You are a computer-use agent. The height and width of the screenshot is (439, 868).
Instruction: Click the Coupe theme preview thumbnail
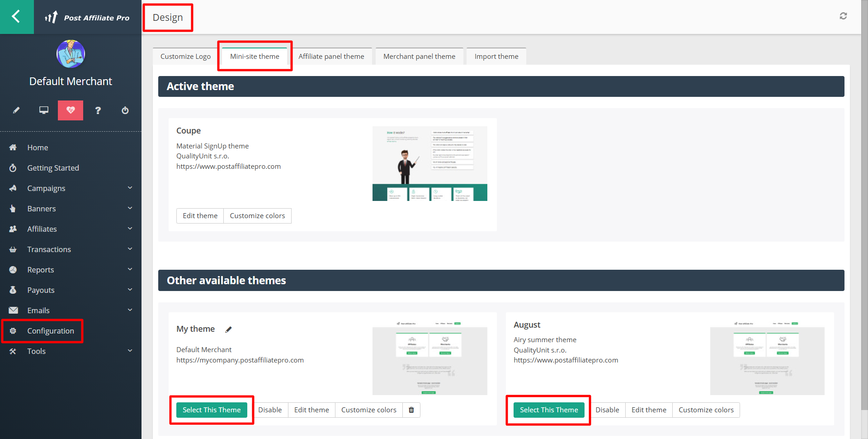429,163
